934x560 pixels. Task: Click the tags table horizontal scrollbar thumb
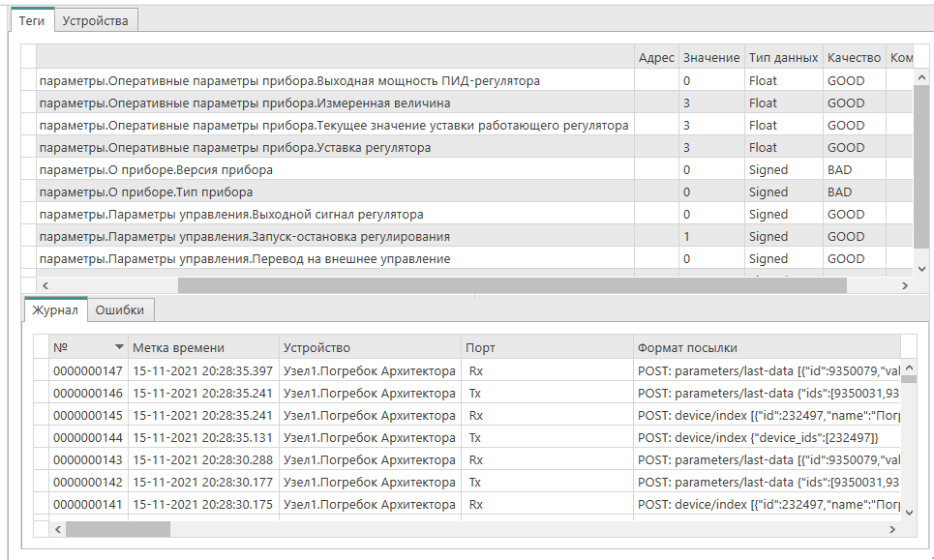(x=511, y=285)
